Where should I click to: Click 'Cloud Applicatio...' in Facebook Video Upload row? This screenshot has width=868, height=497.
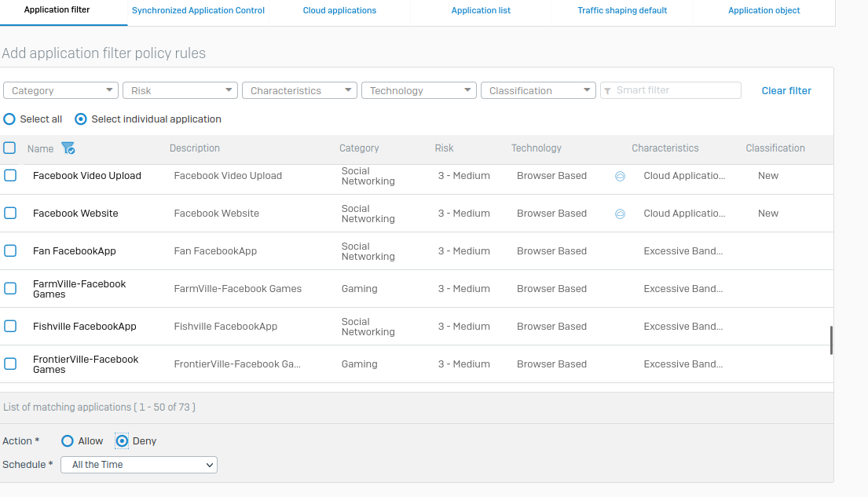684,176
